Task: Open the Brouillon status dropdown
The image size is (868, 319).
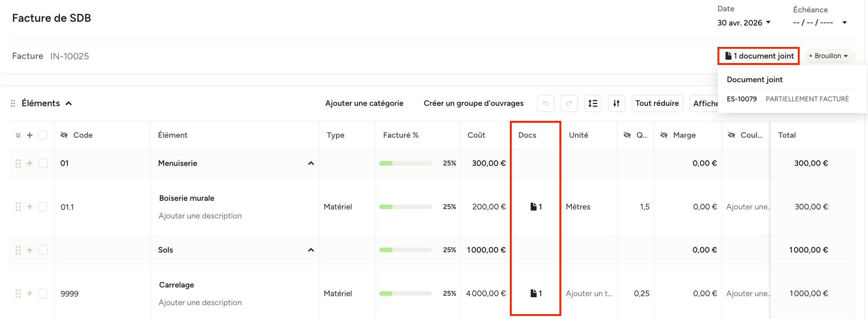Action: tap(830, 56)
